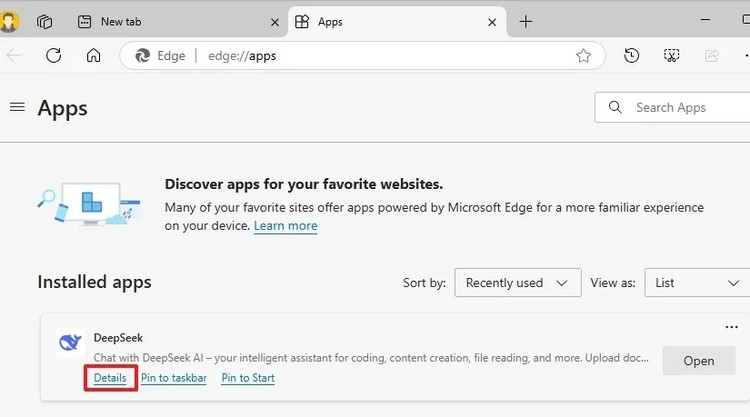Click the DeepSeek app icon
The width and height of the screenshot is (750, 417).
(70, 342)
